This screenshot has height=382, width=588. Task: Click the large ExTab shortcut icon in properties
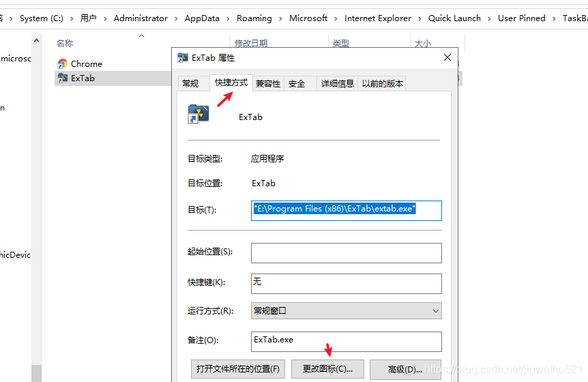(x=199, y=115)
